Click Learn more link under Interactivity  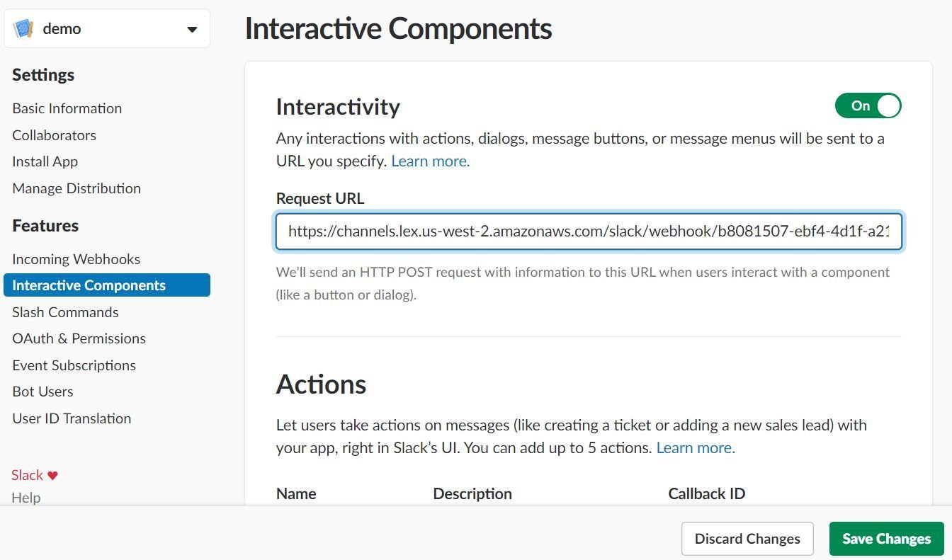(430, 161)
